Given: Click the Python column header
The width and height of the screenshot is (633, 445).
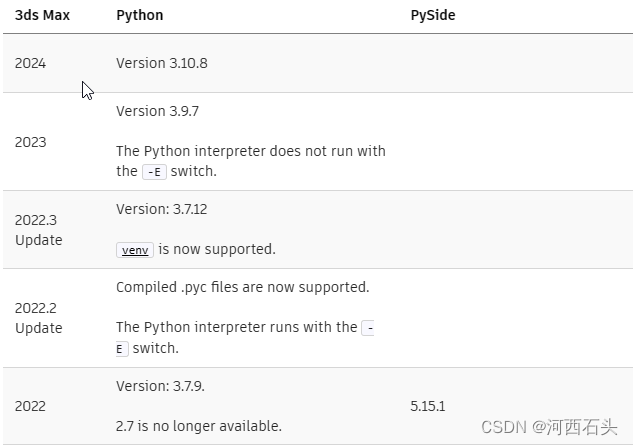Looking at the screenshot, I should tap(140, 16).
